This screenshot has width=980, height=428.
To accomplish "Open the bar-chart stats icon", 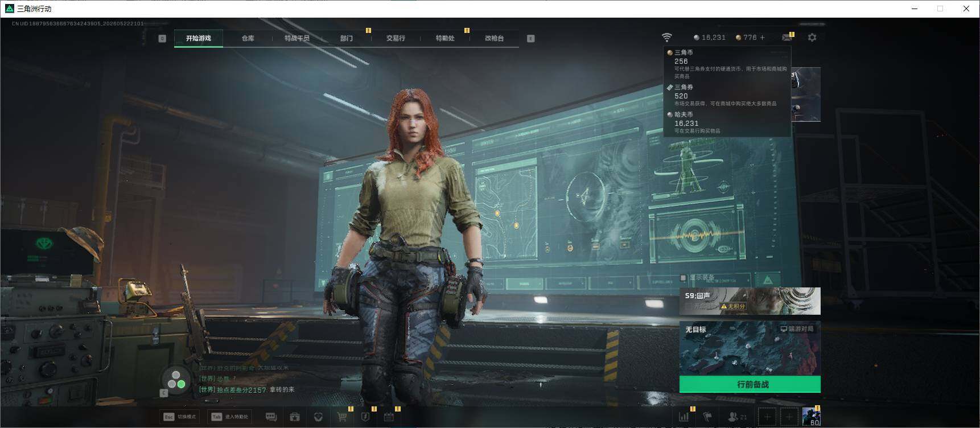I will pos(684,417).
